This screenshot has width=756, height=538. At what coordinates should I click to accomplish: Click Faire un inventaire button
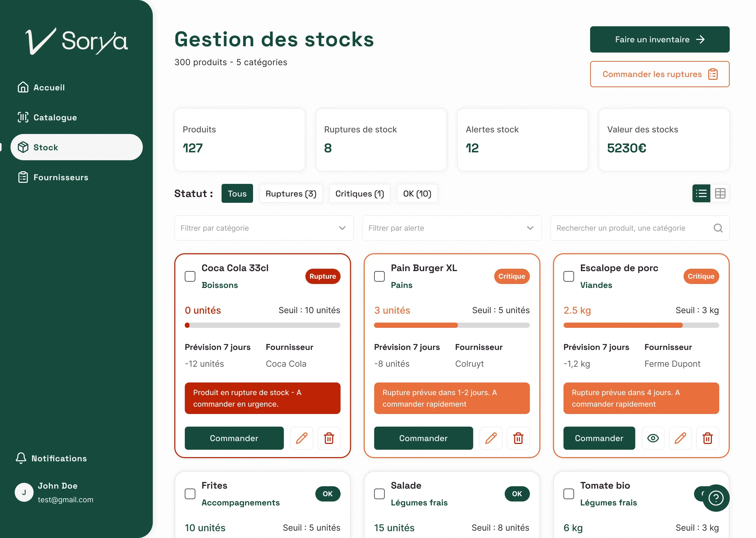pos(659,39)
